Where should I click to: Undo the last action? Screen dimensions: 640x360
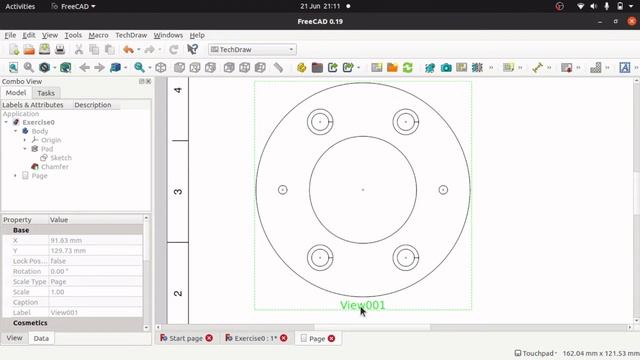click(128, 50)
